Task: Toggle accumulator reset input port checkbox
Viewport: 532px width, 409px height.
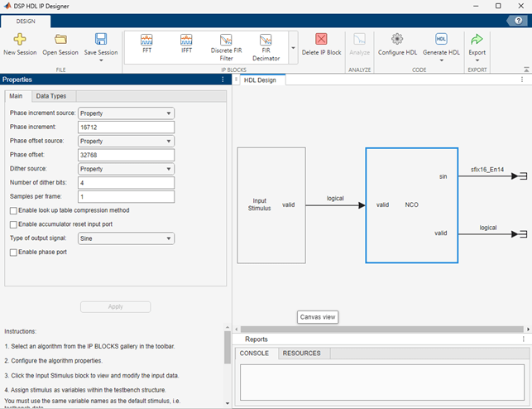Action: click(x=13, y=224)
